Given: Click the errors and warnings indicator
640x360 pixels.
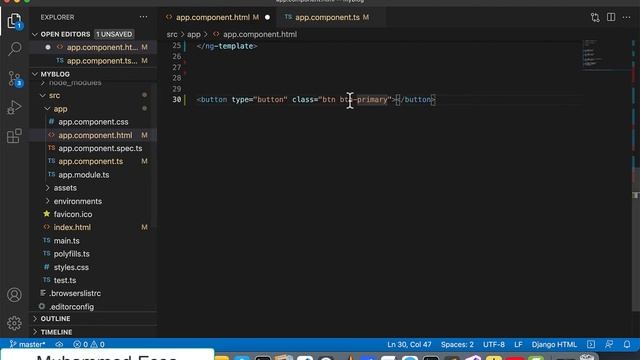Looking at the screenshot, I should [89, 344].
